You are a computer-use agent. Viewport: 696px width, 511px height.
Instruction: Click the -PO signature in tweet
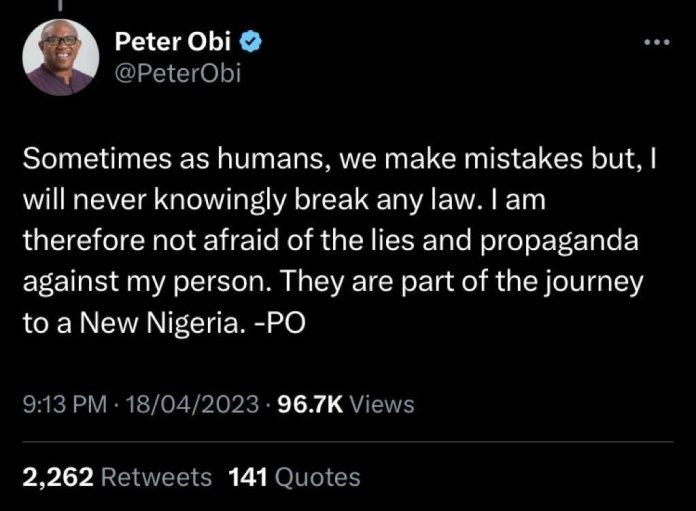[x=286, y=326]
